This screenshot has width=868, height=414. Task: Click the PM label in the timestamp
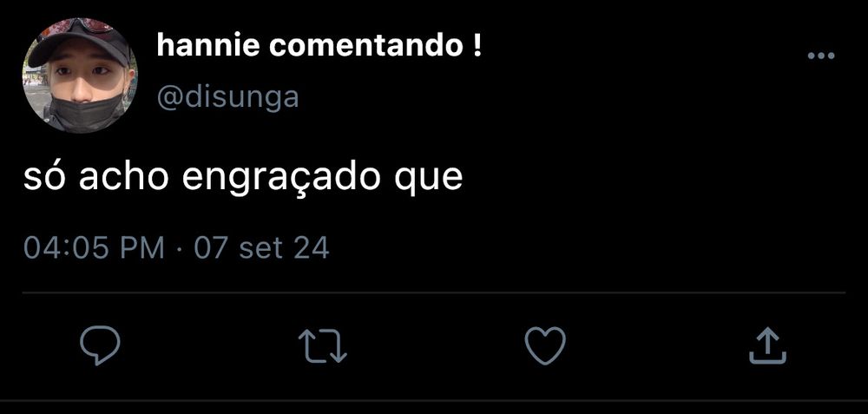(141, 247)
